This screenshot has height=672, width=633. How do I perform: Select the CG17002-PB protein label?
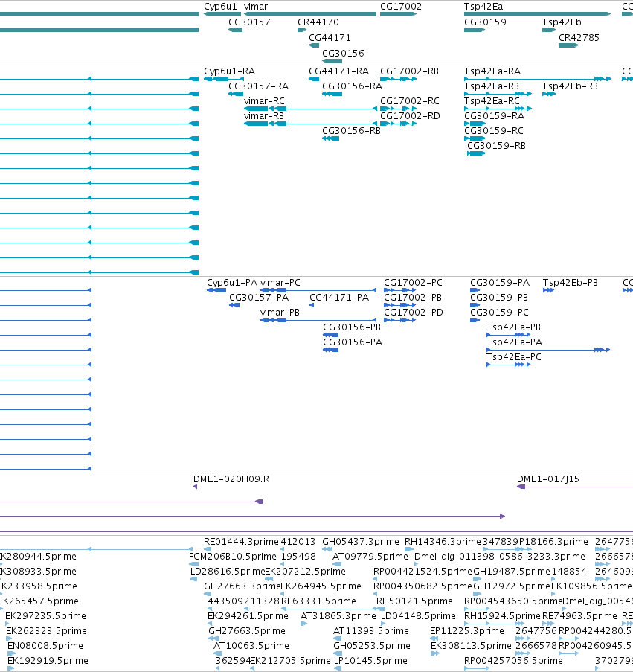pos(412,298)
